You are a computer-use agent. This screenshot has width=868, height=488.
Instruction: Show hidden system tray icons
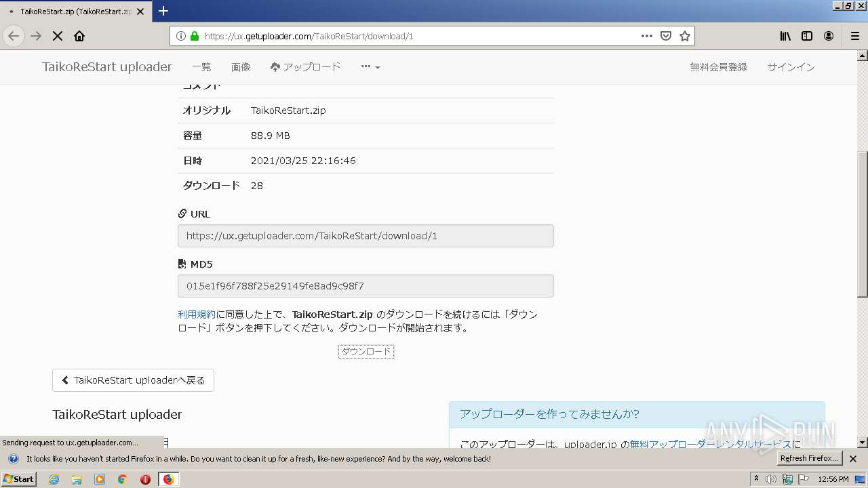click(x=756, y=479)
